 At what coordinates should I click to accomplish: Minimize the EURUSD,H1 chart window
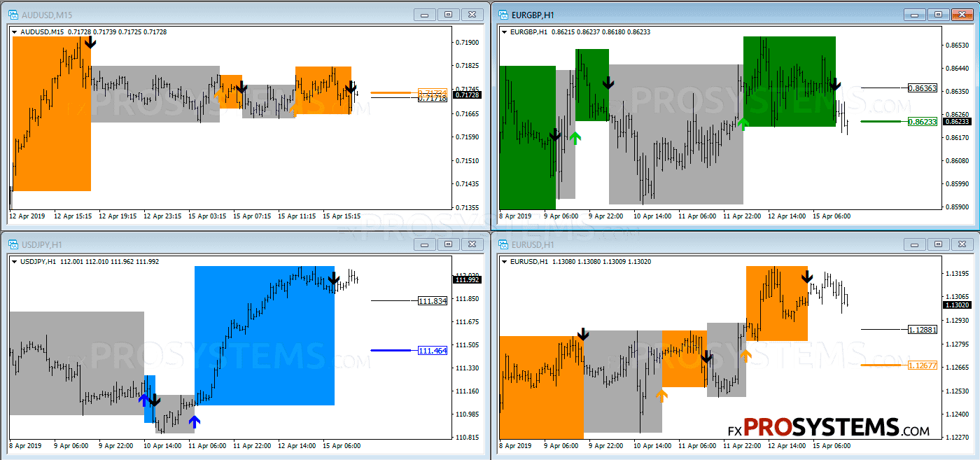coord(916,244)
